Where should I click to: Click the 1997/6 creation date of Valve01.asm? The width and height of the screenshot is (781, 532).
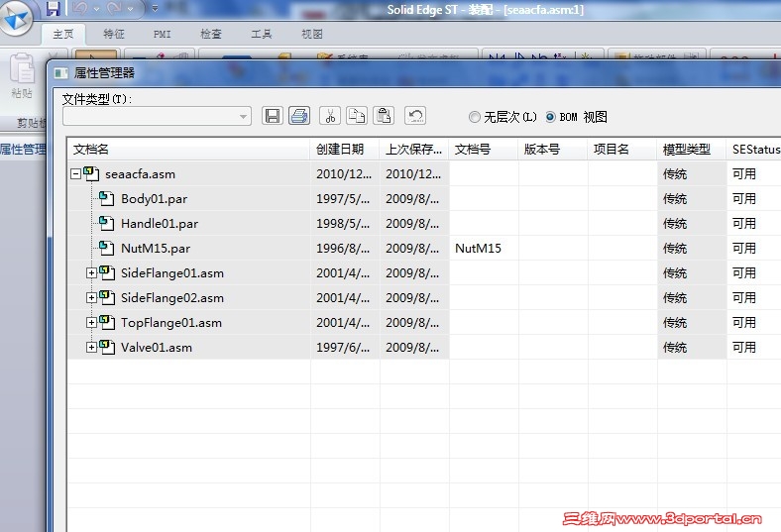pyautogui.click(x=345, y=347)
